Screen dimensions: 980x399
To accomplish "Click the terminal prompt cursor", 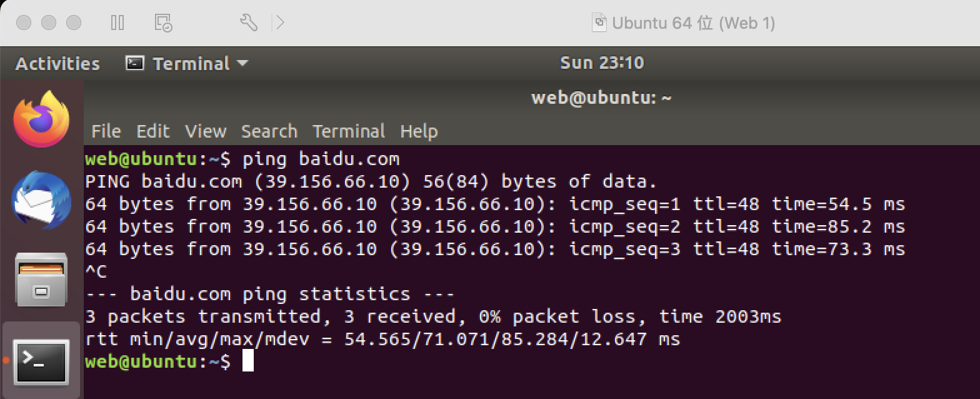I will click(248, 361).
